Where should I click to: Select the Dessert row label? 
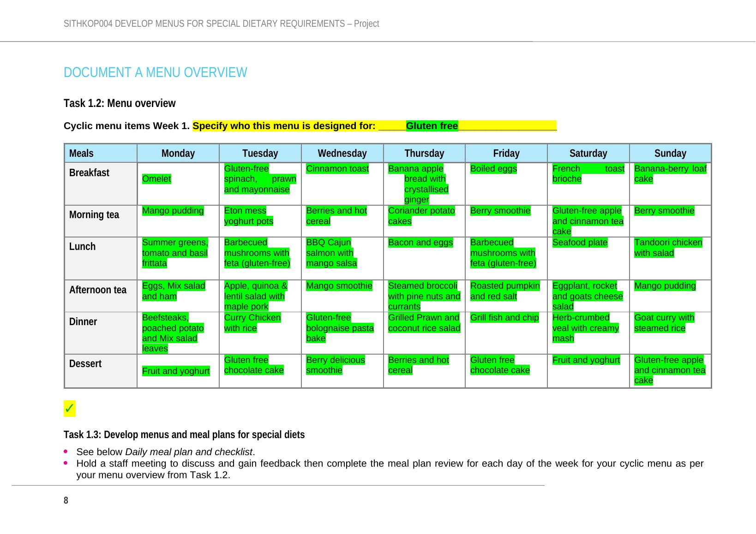(x=85, y=364)
